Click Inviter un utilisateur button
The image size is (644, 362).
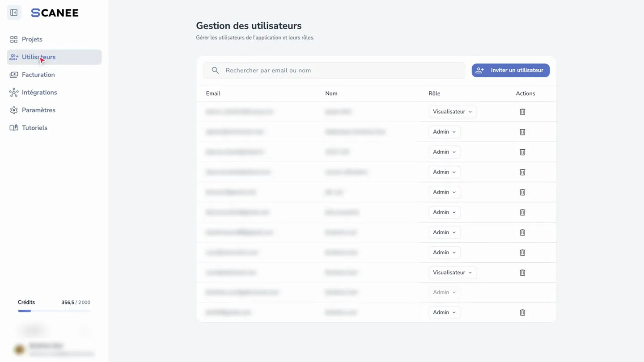(x=510, y=70)
